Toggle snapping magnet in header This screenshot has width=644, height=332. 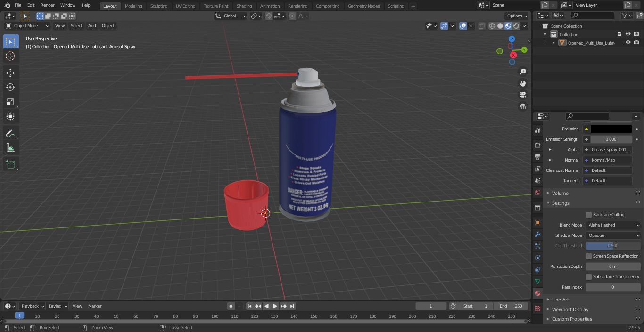point(269,16)
